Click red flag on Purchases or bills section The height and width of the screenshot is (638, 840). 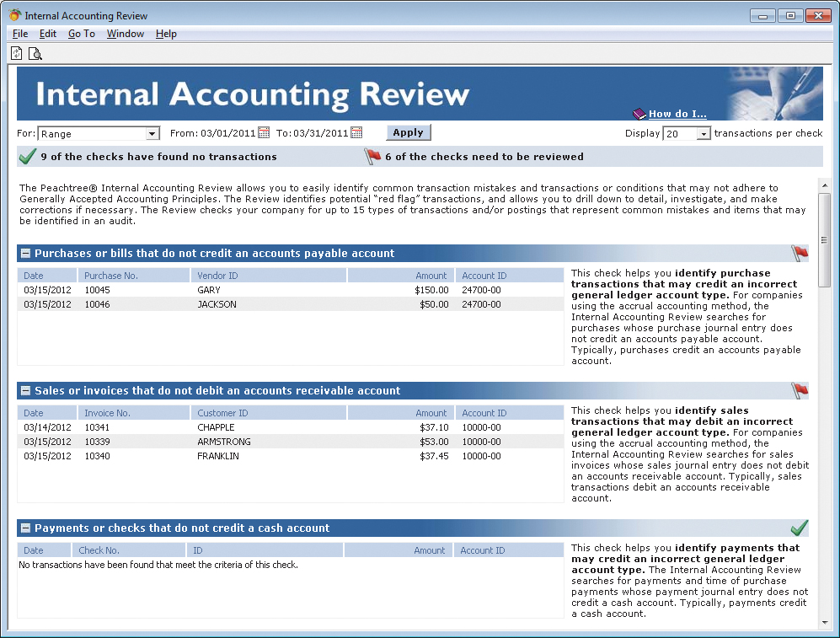point(800,253)
